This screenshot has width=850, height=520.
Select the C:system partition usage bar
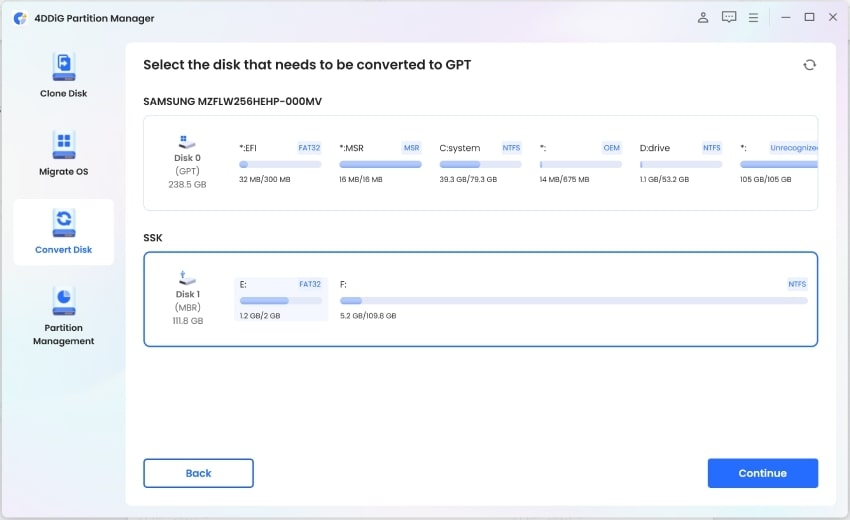(480, 164)
